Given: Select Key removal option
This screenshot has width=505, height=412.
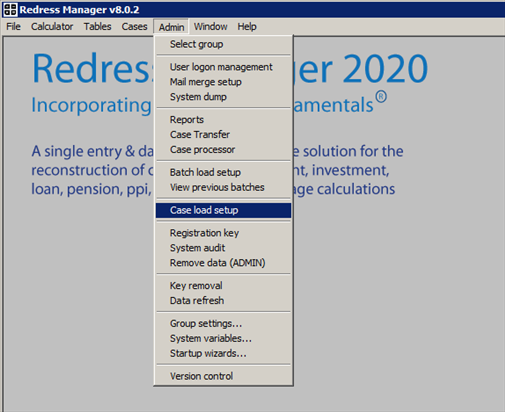Looking at the screenshot, I should point(223,285).
